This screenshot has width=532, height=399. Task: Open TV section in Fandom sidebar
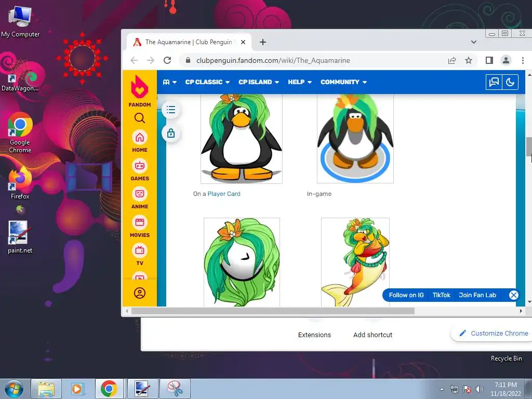(139, 255)
